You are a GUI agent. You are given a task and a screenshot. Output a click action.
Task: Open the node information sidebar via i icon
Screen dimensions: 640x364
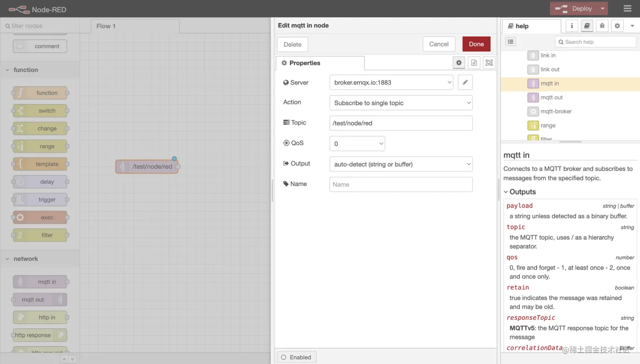(x=571, y=25)
